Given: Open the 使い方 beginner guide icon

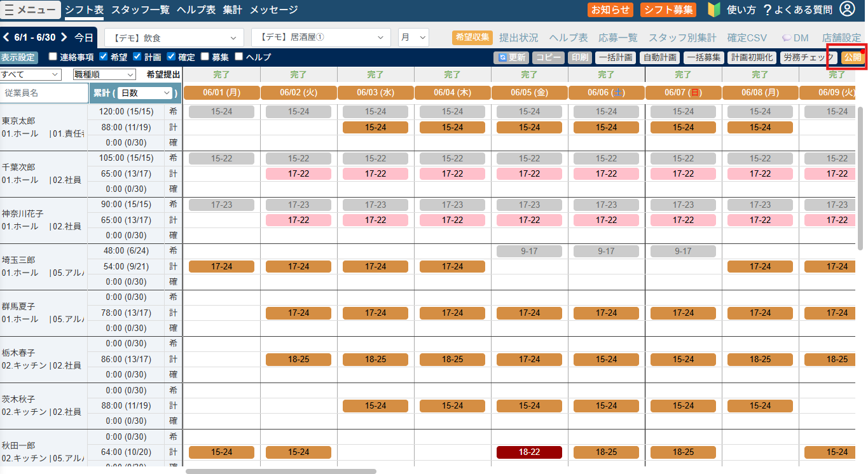Looking at the screenshot, I should point(713,10).
